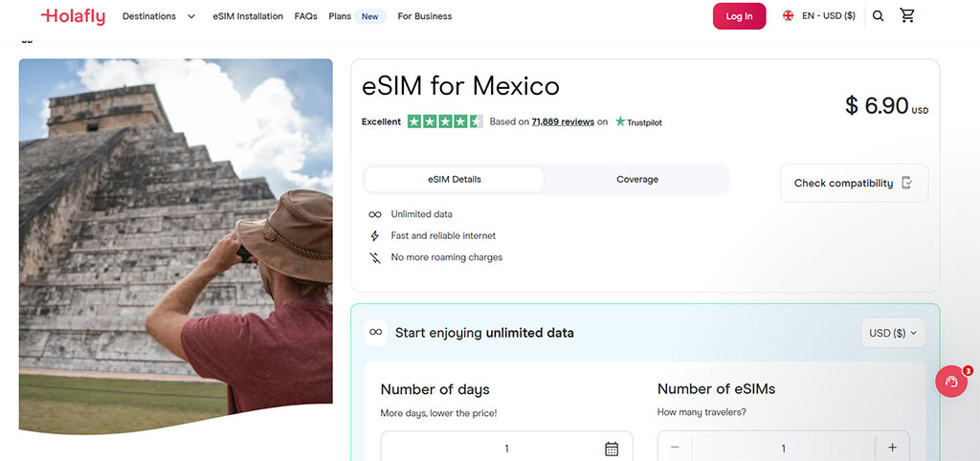The image size is (980, 461).
Task: Expand the Destinations dropdown menu
Action: click(159, 16)
